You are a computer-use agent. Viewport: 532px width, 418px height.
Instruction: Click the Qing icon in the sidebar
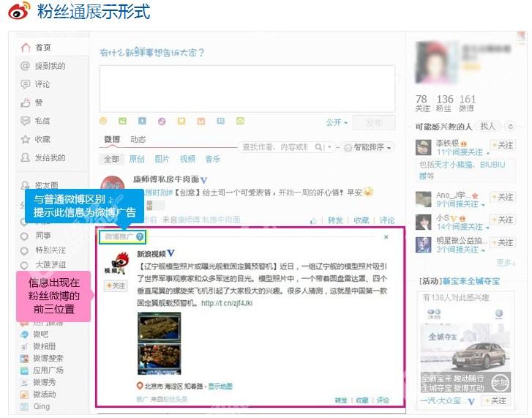click(24, 406)
